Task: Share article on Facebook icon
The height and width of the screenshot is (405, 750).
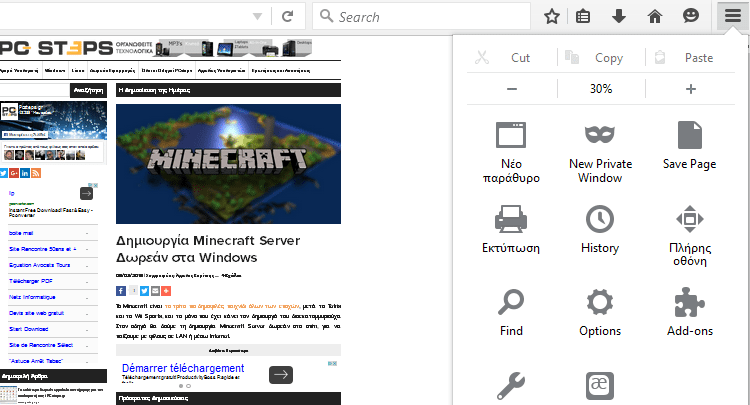Action: [121, 291]
